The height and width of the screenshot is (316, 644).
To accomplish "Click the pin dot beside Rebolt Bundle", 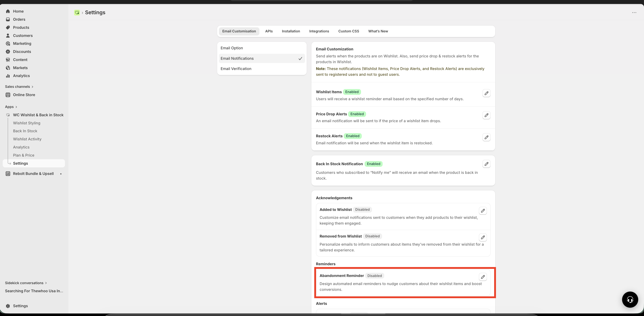I will pos(61,174).
